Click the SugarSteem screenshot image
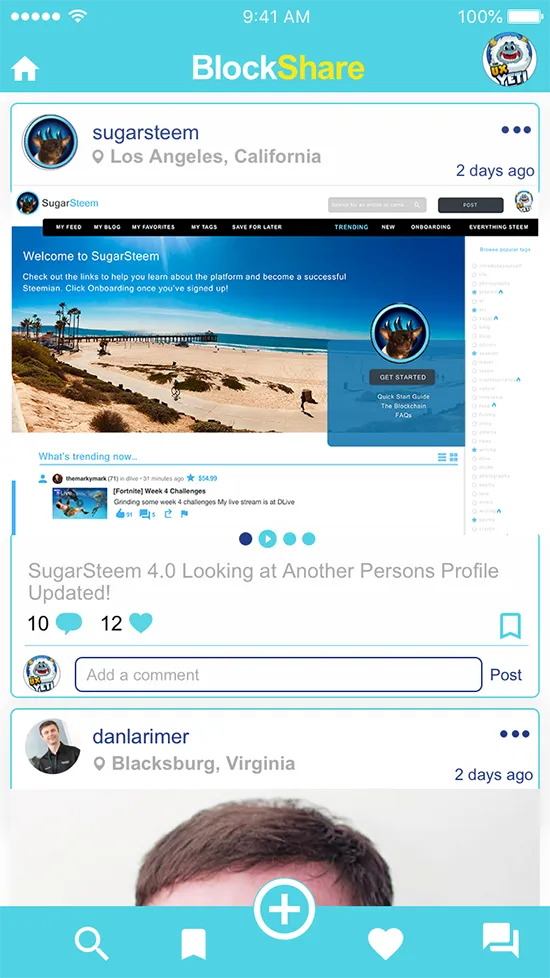 click(x=275, y=360)
